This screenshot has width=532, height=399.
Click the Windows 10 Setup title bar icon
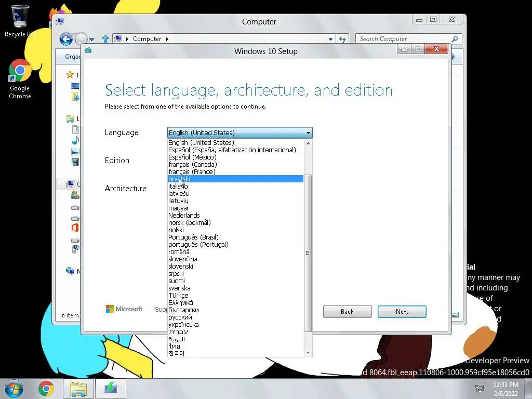point(88,50)
